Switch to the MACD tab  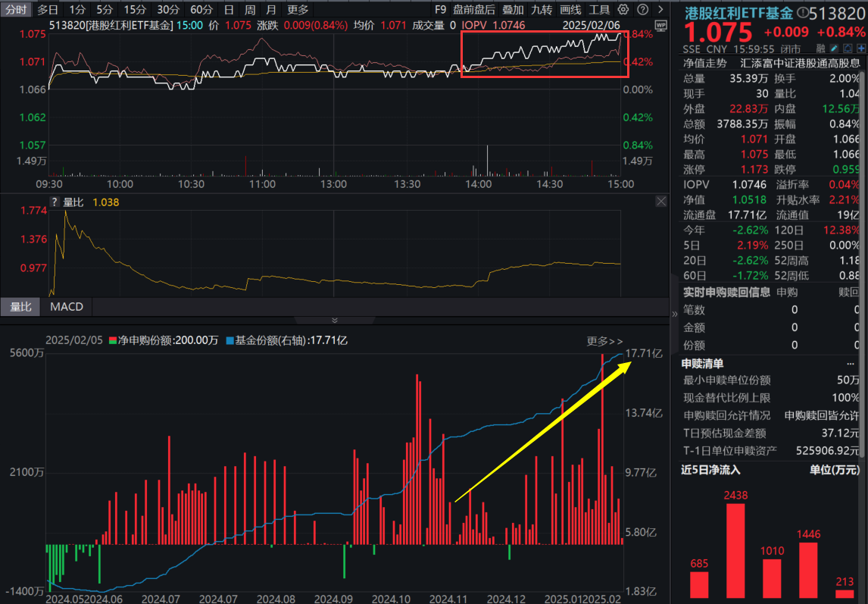66,307
